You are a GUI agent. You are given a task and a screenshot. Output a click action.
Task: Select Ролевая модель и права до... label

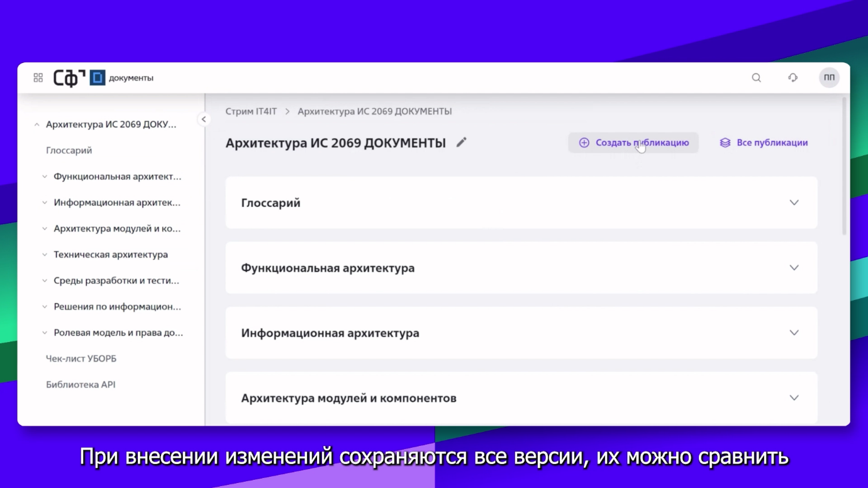(x=118, y=333)
